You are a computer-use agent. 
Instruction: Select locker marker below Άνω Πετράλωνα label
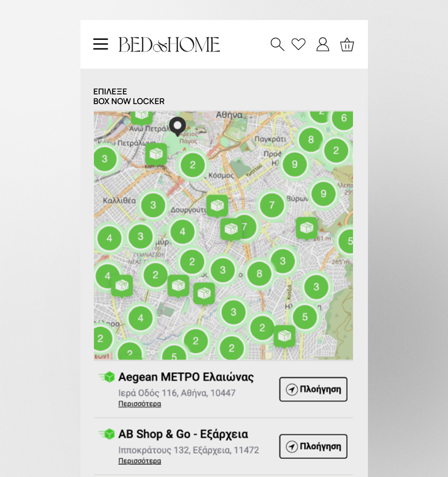tap(156, 154)
